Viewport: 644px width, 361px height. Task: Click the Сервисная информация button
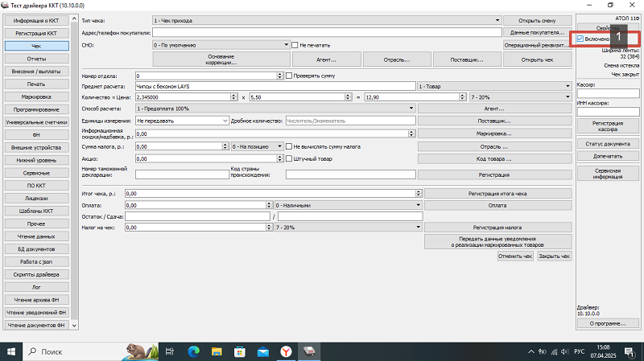pyautogui.click(x=608, y=174)
